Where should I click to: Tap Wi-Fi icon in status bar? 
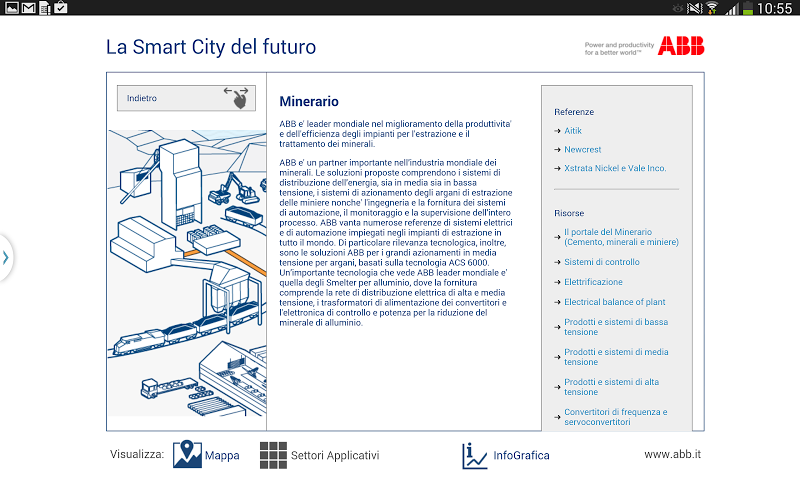(712, 8)
